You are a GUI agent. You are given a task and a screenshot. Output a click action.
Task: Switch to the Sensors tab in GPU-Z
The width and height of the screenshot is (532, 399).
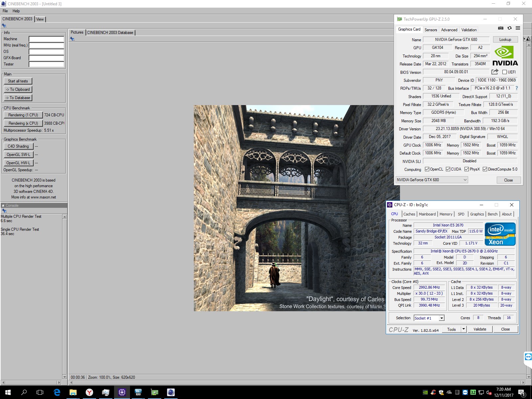(431, 30)
